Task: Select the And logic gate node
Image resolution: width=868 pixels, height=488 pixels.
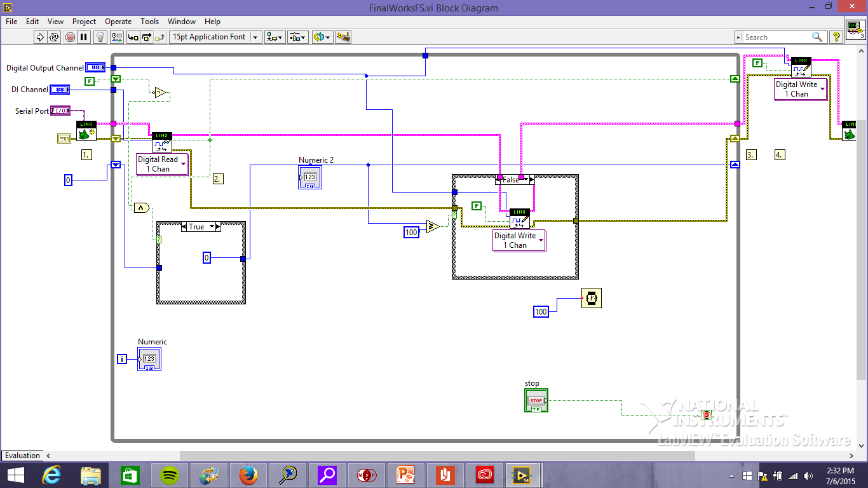Action: coord(141,207)
